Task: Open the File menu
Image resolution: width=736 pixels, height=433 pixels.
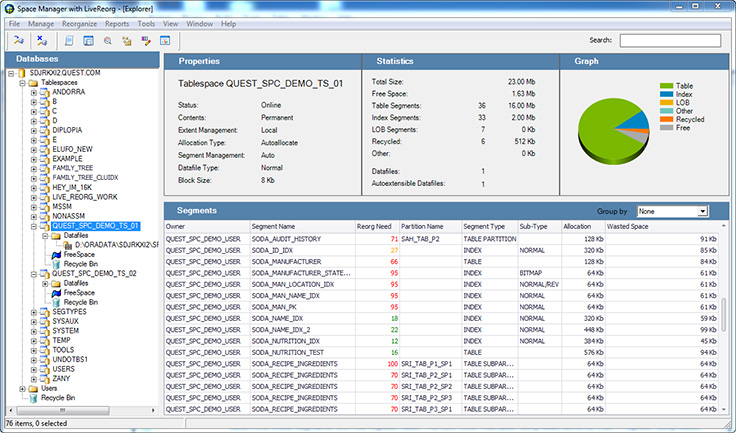Action: 15,24
